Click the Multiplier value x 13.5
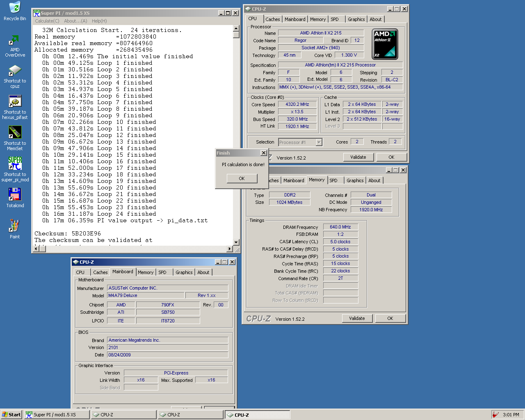The height and width of the screenshot is (420, 525). coord(297,112)
